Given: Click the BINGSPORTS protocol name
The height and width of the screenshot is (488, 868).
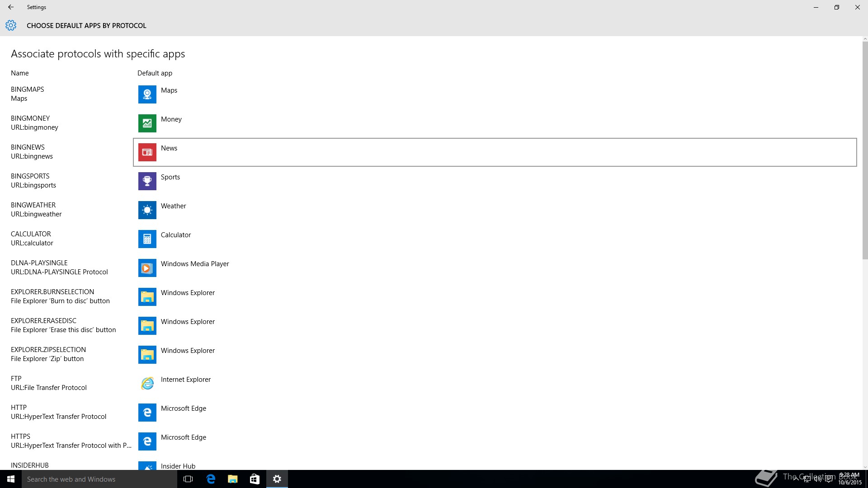Looking at the screenshot, I should pos(30,176).
